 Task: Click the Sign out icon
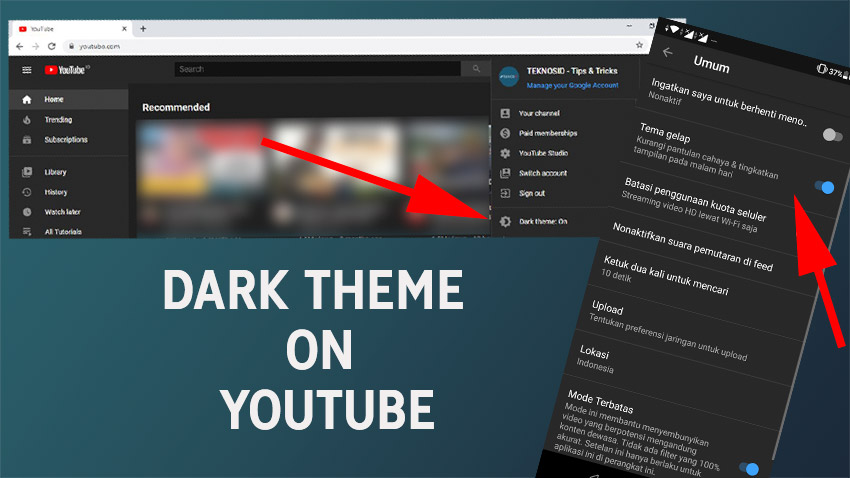click(x=505, y=193)
